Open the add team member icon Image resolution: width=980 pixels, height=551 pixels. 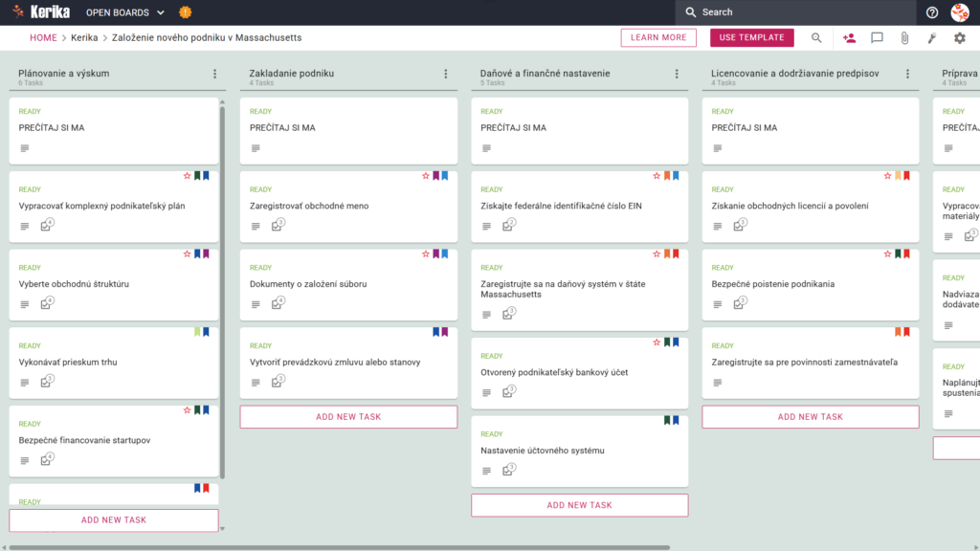tap(849, 38)
